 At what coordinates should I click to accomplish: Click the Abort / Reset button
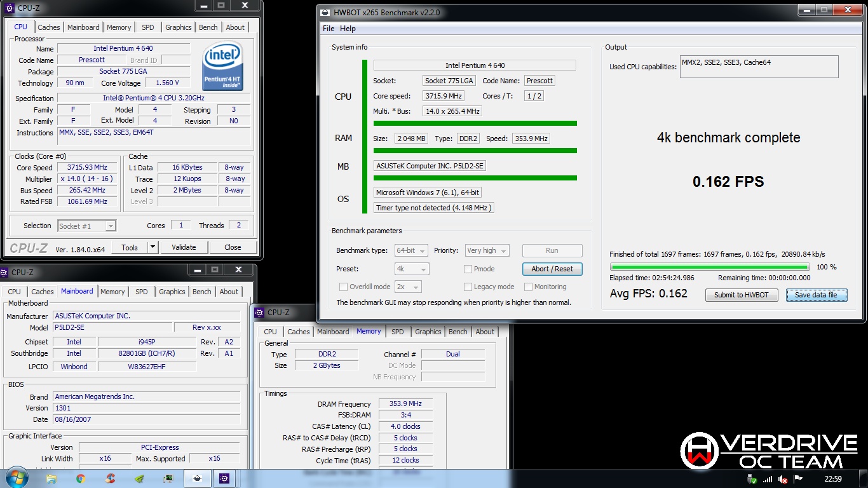tap(552, 269)
